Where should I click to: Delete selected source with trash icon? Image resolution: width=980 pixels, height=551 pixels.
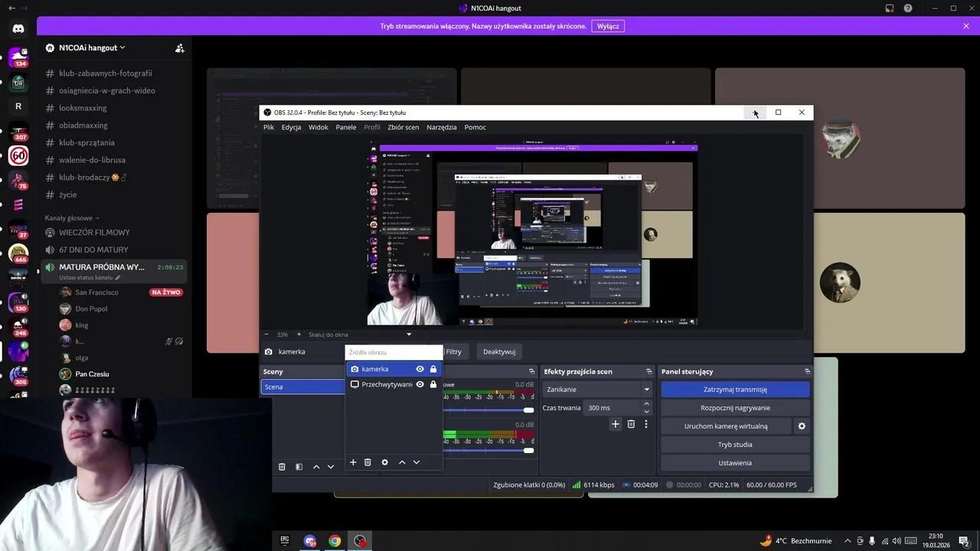[x=367, y=462]
